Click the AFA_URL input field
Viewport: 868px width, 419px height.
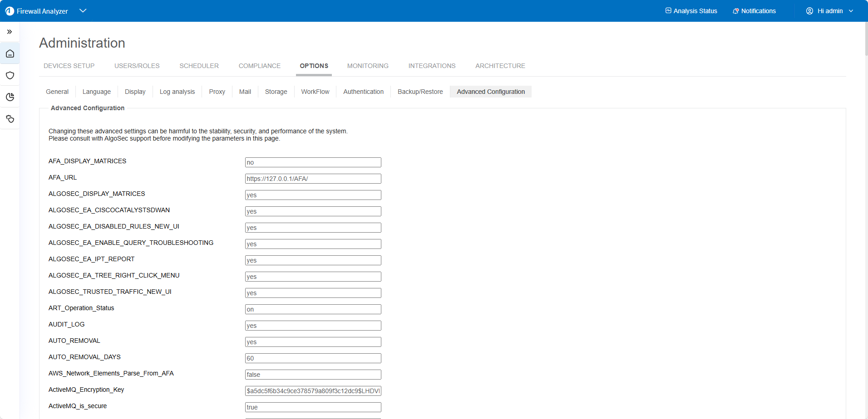[313, 179]
